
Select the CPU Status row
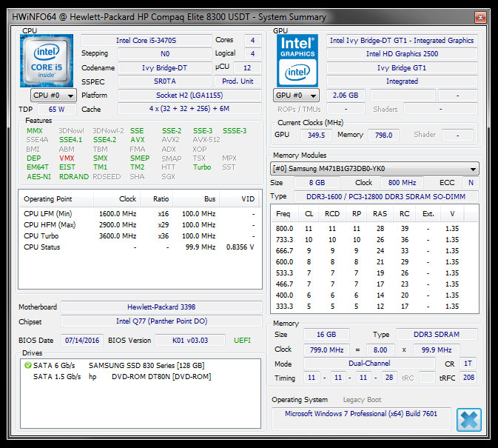[x=140, y=247]
